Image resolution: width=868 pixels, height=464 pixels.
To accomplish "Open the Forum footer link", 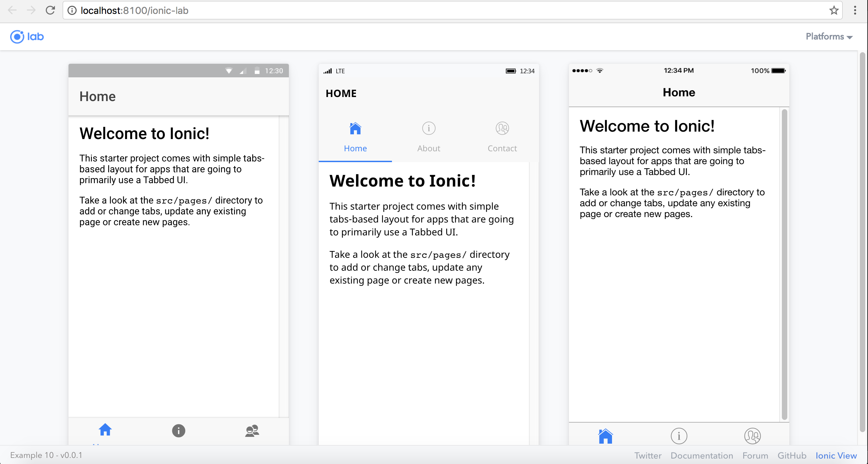I will (755, 456).
